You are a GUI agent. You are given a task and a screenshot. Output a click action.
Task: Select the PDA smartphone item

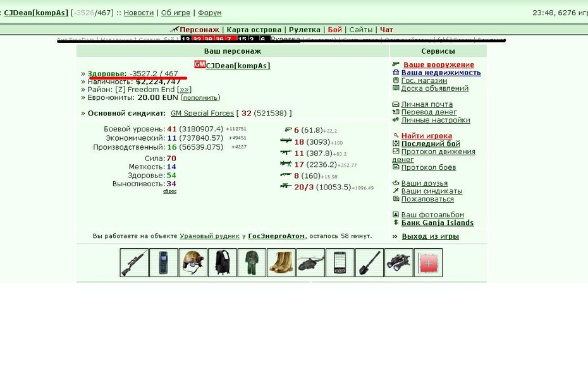click(340, 263)
